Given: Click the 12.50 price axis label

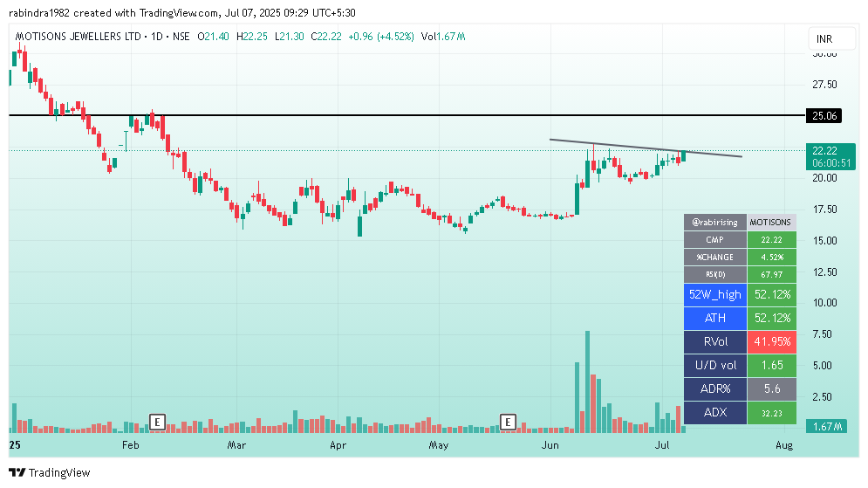Looking at the screenshot, I should pos(824,272).
